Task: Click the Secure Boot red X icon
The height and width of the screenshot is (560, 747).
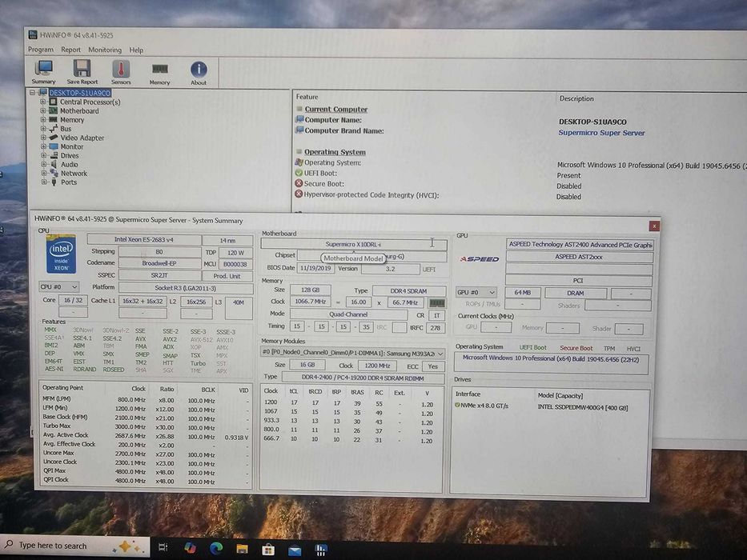Action: [x=299, y=183]
